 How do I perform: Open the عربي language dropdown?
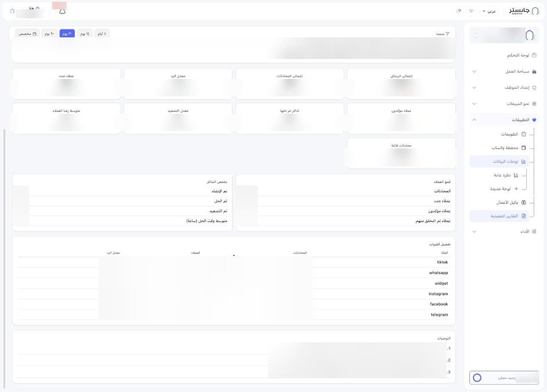pos(489,11)
